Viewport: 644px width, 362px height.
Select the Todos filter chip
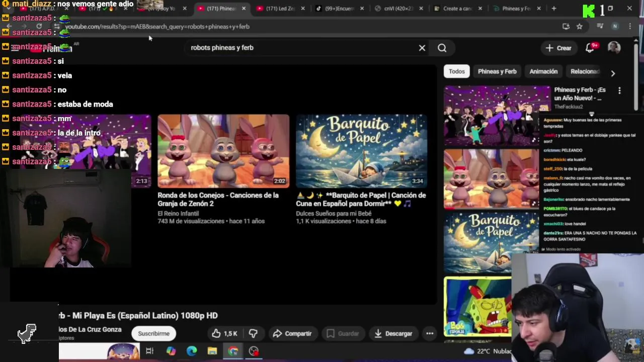(456, 71)
